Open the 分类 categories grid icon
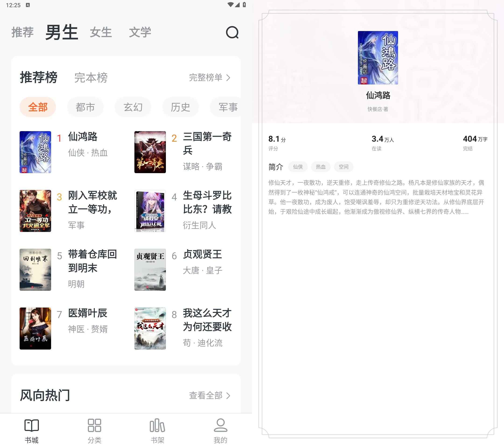This screenshot has width=504, height=448. tap(94, 425)
